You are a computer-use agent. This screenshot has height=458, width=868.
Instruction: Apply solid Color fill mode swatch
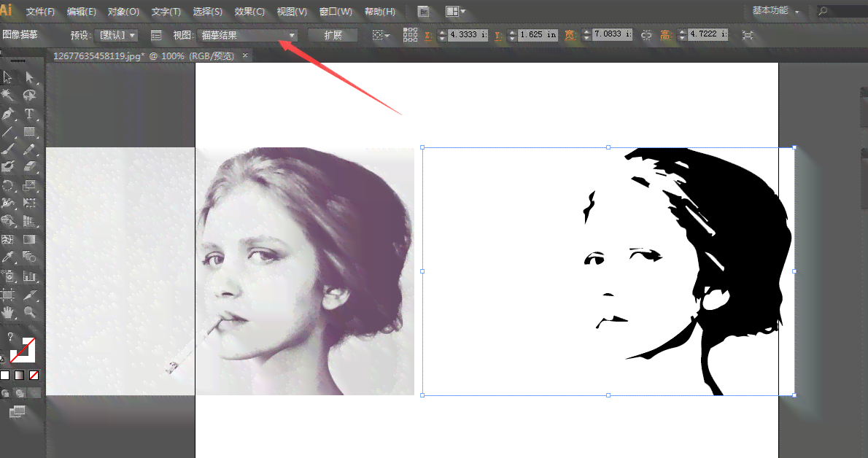pyautogui.click(x=5, y=375)
